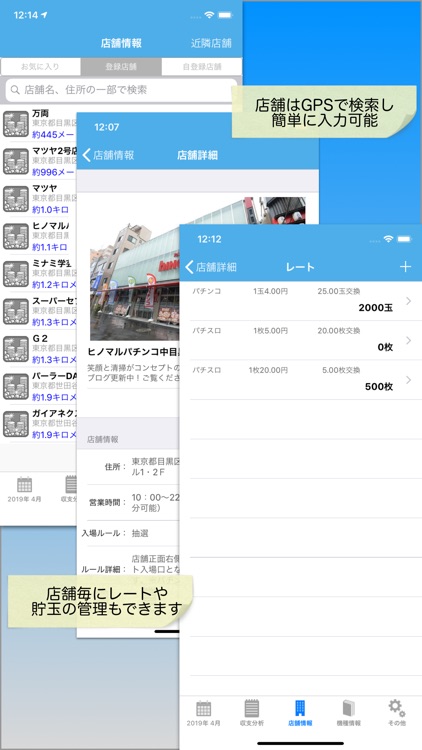Open 2019年4月 calendar tab in front window
Image resolution: width=422 pixels, height=750 pixels.
click(x=204, y=713)
